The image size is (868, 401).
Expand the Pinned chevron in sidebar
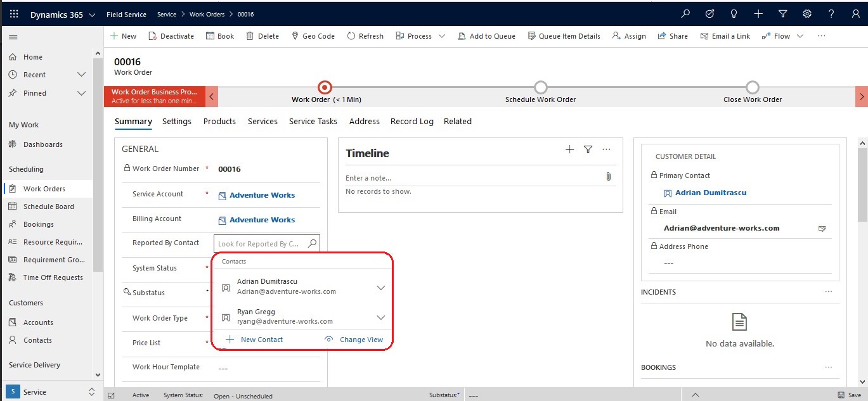(81, 93)
